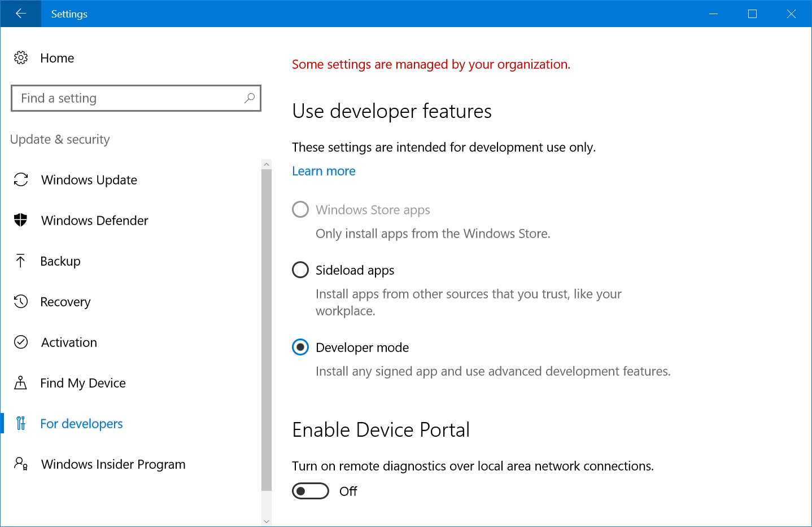Open the Learn more link
Viewport: 812px width, 527px height.
pos(324,170)
